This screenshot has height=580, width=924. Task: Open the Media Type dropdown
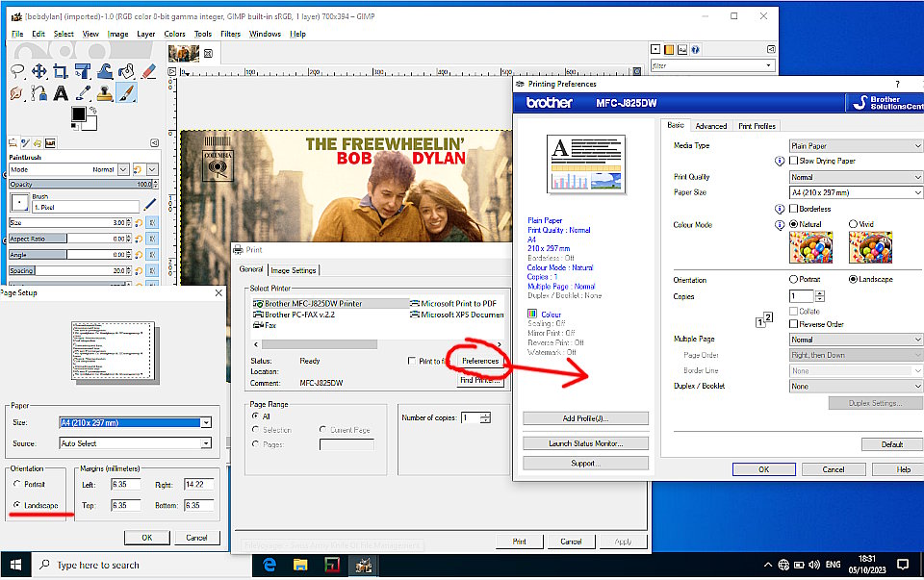click(x=855, y=145)
